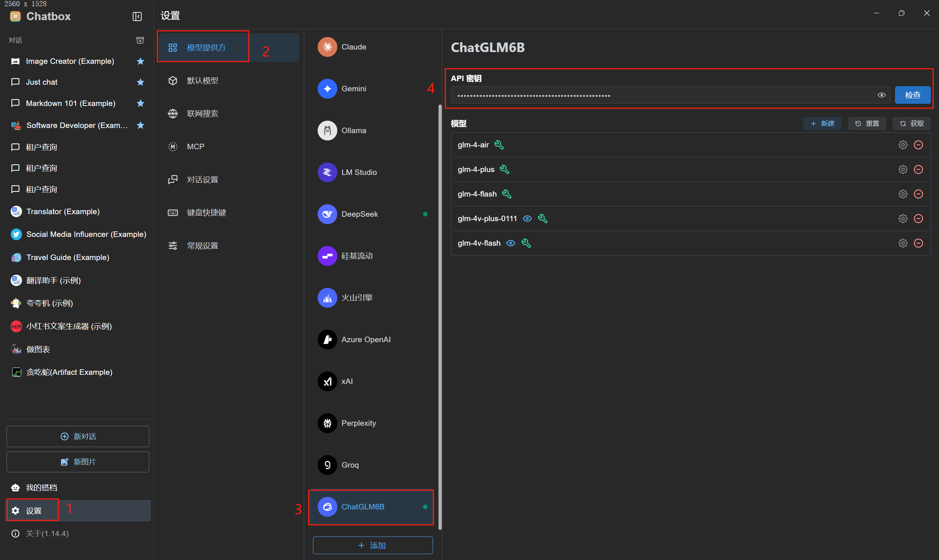939x560 pixels.
Task: Select the Groq provider
Action: point(349,465)
